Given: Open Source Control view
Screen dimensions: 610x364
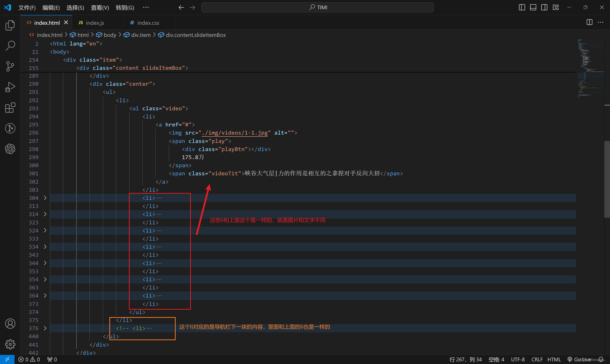Looking at the screenshot, I should (10, 66).
